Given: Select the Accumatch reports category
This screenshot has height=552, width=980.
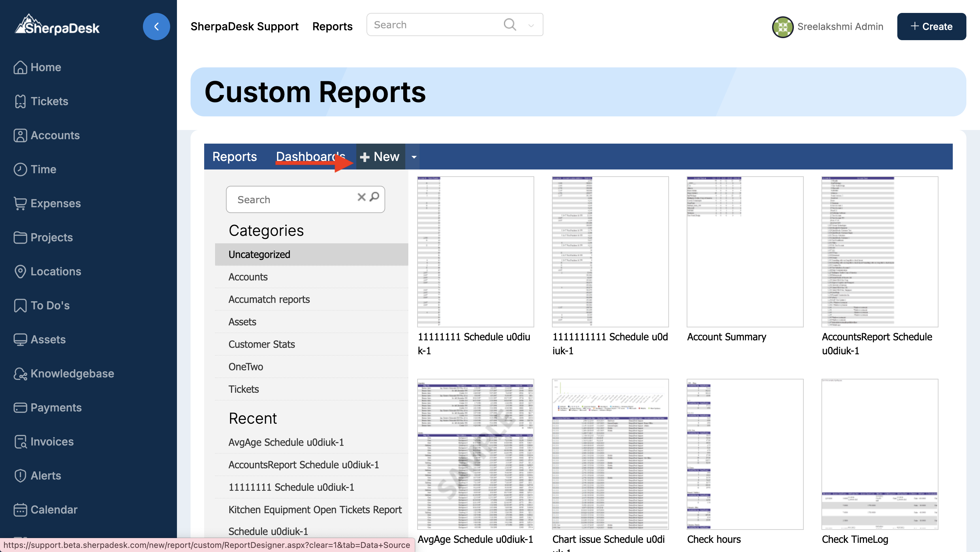Looking at the screenshot, I should (268, 299).
